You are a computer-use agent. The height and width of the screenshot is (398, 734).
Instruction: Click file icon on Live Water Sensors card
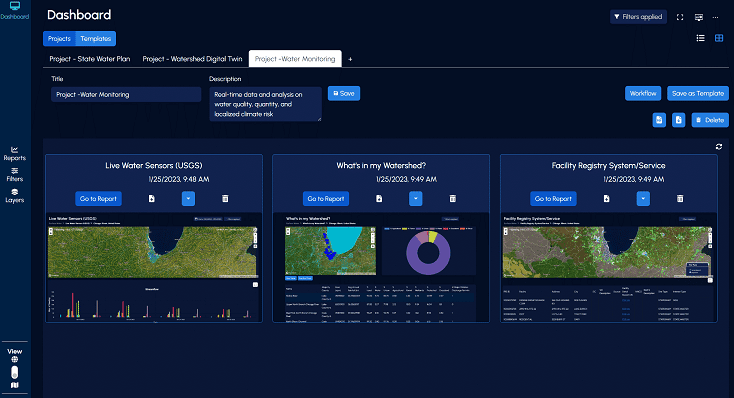(x=152, y=199)
